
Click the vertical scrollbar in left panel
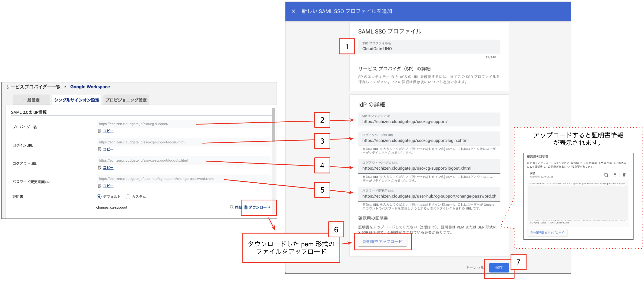[x=273, y=125]
